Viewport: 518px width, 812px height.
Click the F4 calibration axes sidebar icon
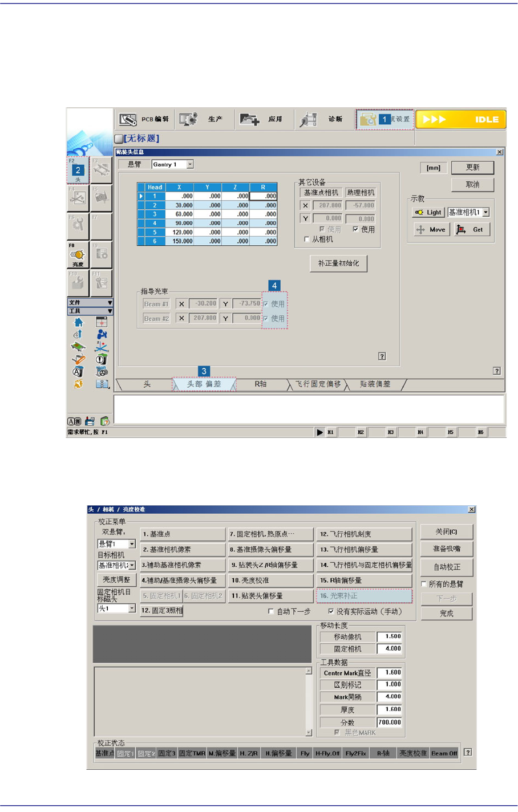[x=78, y=198]
